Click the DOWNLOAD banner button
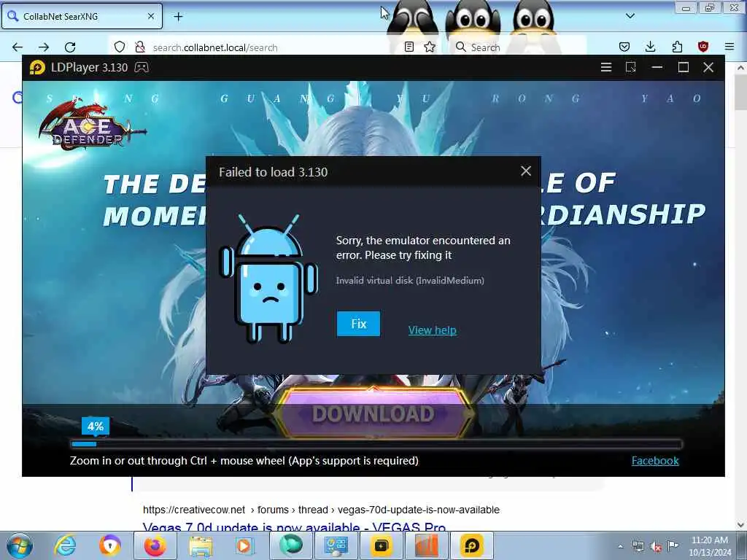The height and width of the screenshot is (560, 747). (x=373, y=413)
